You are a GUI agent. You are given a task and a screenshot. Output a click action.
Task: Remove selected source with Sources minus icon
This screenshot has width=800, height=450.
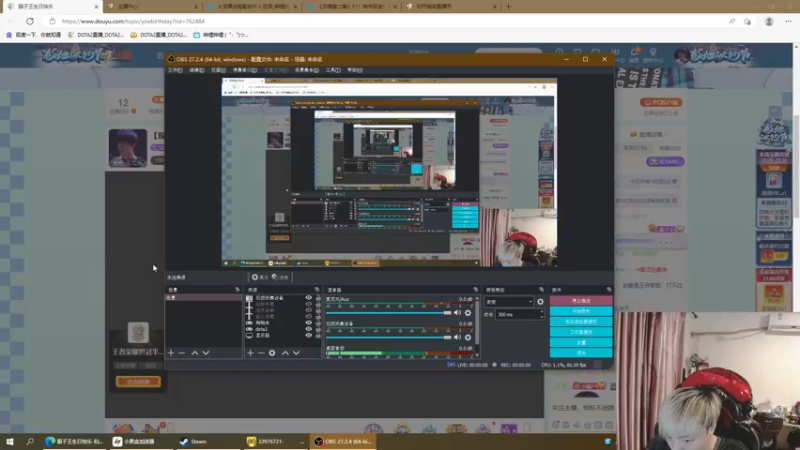[261, 353]
